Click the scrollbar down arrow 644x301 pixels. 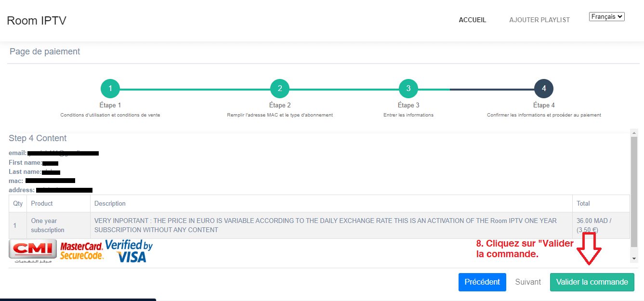click(x=634, y=259)
